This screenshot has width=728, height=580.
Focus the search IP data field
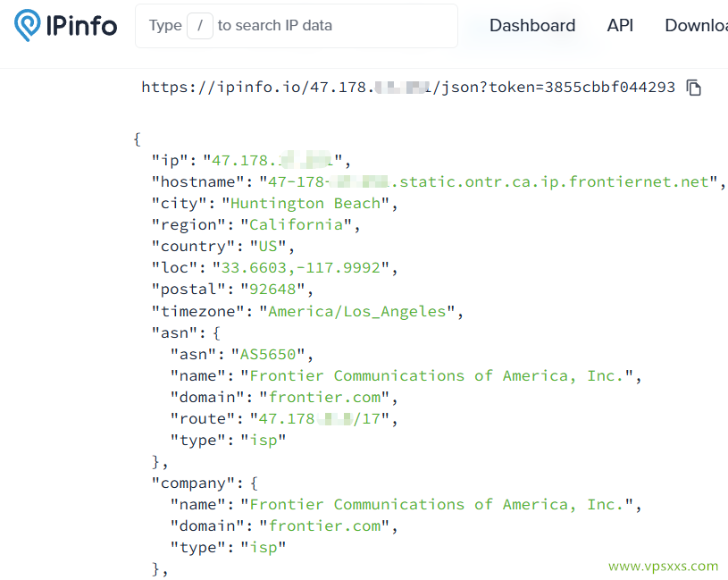pyautogui.click(x=297, y=26)
